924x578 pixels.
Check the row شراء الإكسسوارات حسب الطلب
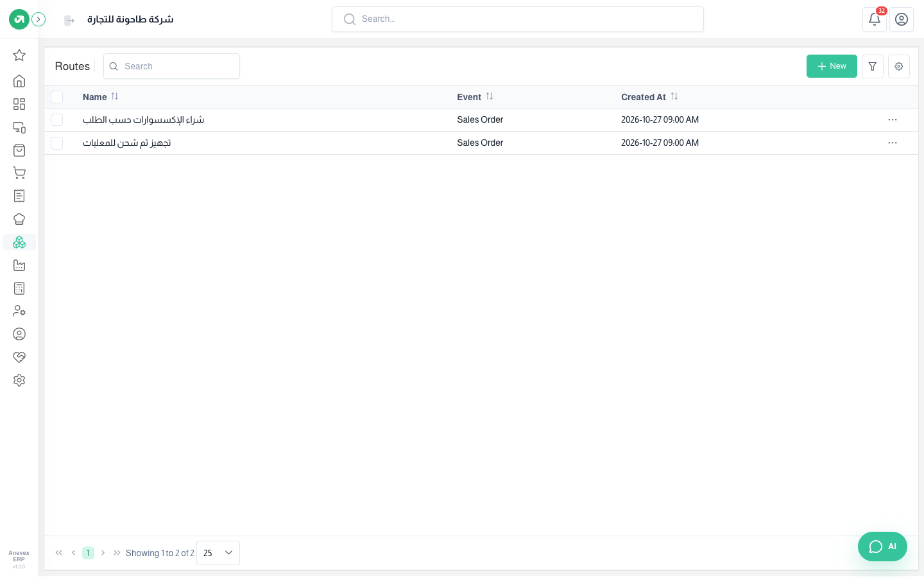pos(57,120)
